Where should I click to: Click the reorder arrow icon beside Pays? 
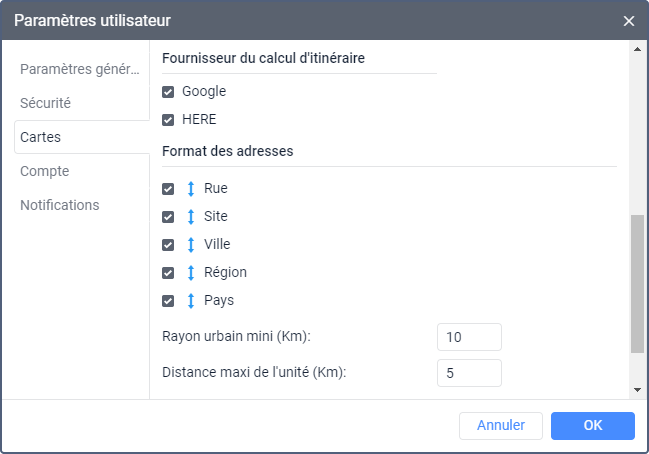191,301
